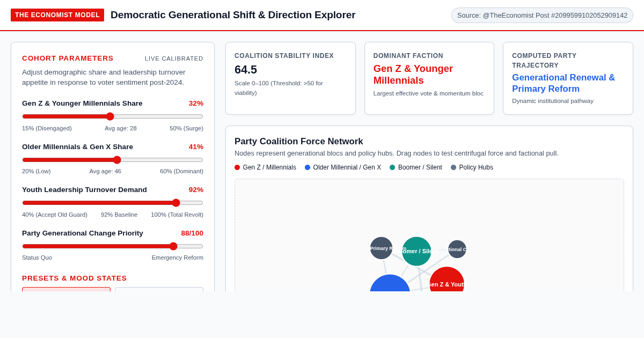This screenshot has height=338, width=644.
Task: Click the 32% Gen Z share value
Action: pyautogui.click(x=196, y=103)
